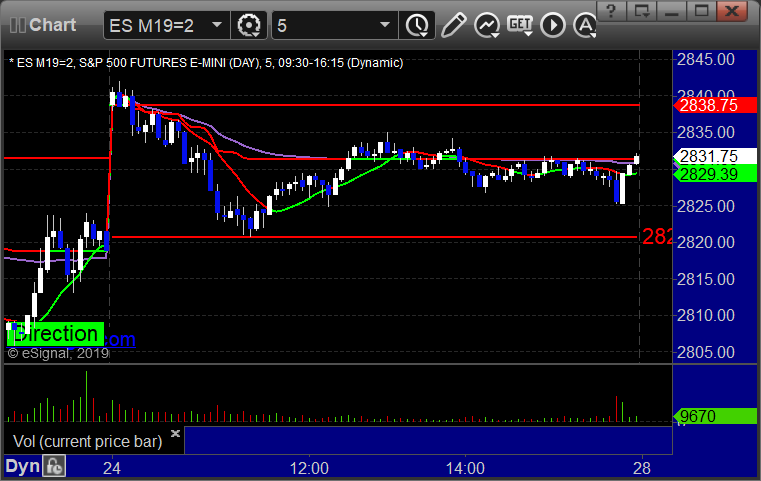Maximize the chart window

click(701, 11)
